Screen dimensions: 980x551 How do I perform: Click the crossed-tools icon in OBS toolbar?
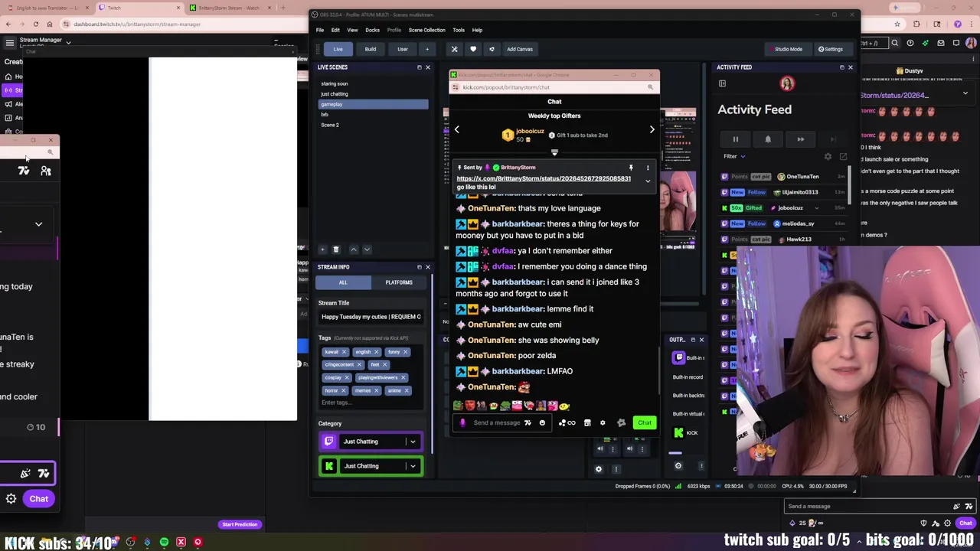coord(454,49)
